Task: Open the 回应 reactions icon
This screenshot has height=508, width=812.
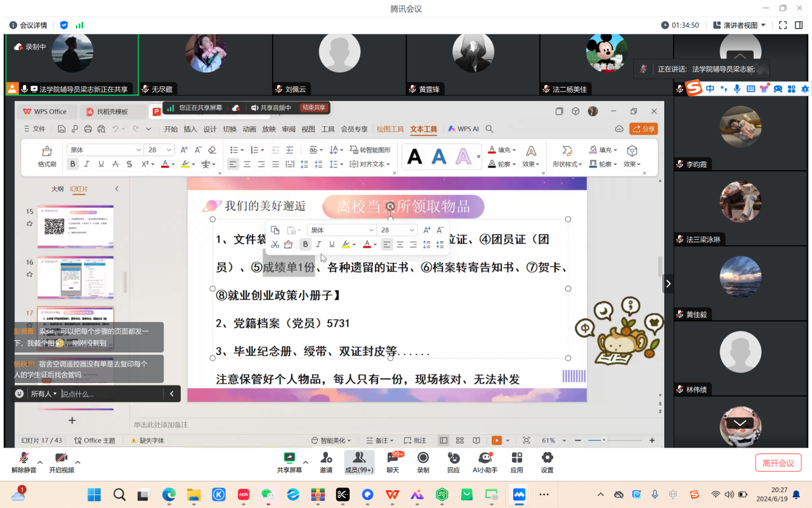Action: 454,458
